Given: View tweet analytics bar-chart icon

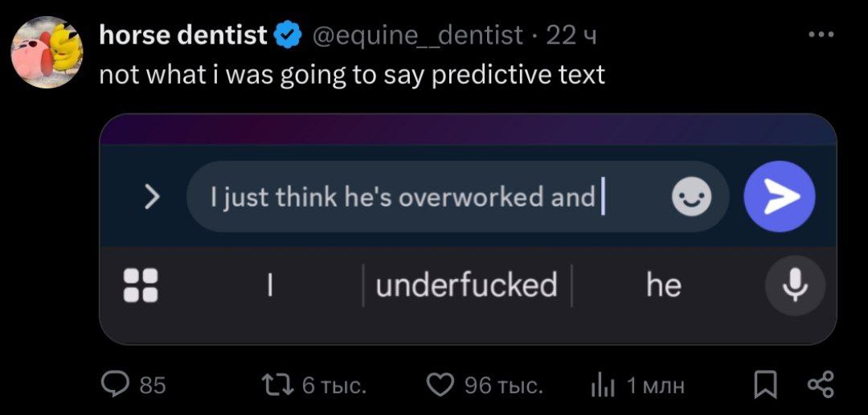Looking at the screenshot, I should pos(602,386).
